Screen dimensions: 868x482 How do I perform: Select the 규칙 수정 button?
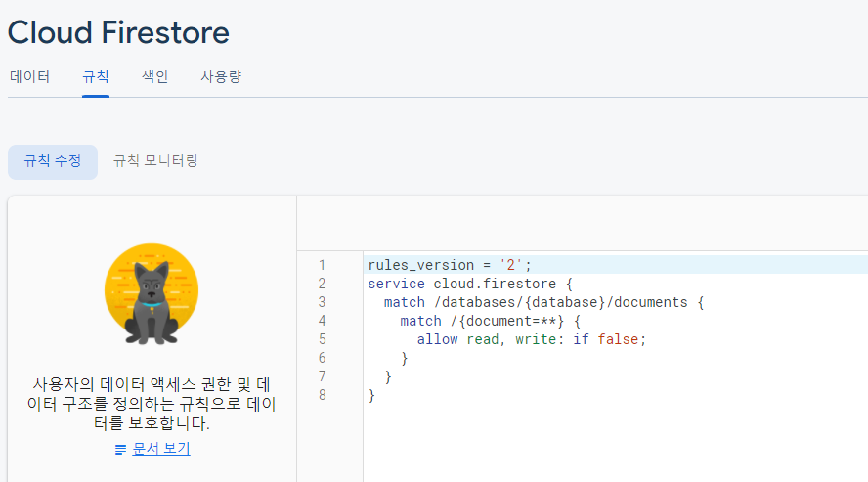coord(53,161)
